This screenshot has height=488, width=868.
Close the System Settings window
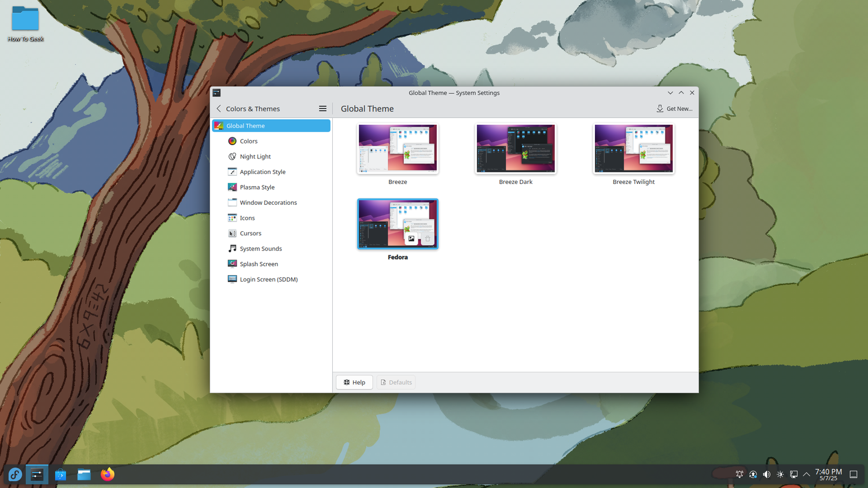(x=692, y=93)
